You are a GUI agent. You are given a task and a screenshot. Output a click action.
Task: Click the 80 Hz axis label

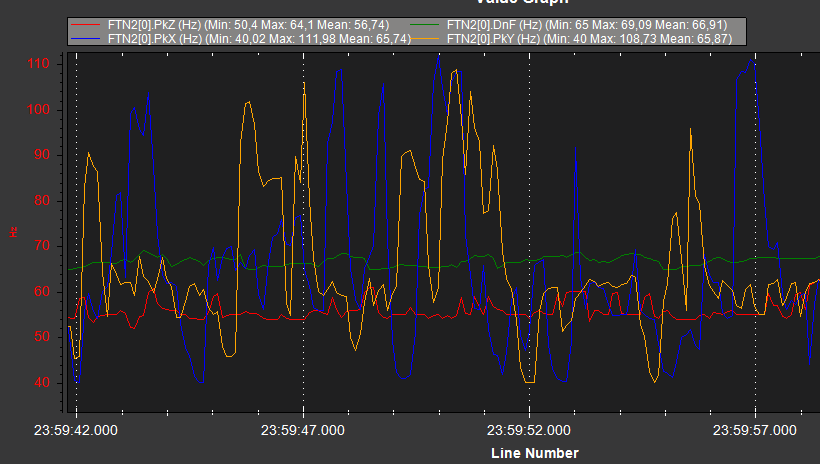click(x=42, y=200)
